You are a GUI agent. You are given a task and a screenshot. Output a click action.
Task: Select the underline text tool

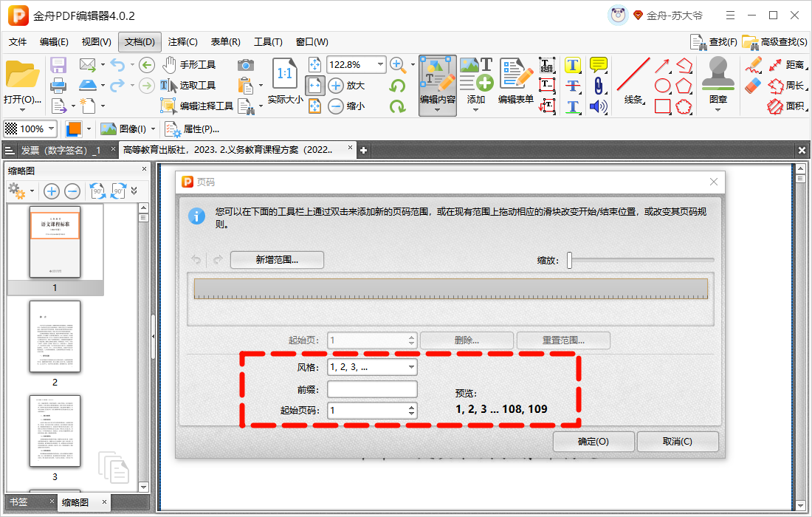coord(572,106)
